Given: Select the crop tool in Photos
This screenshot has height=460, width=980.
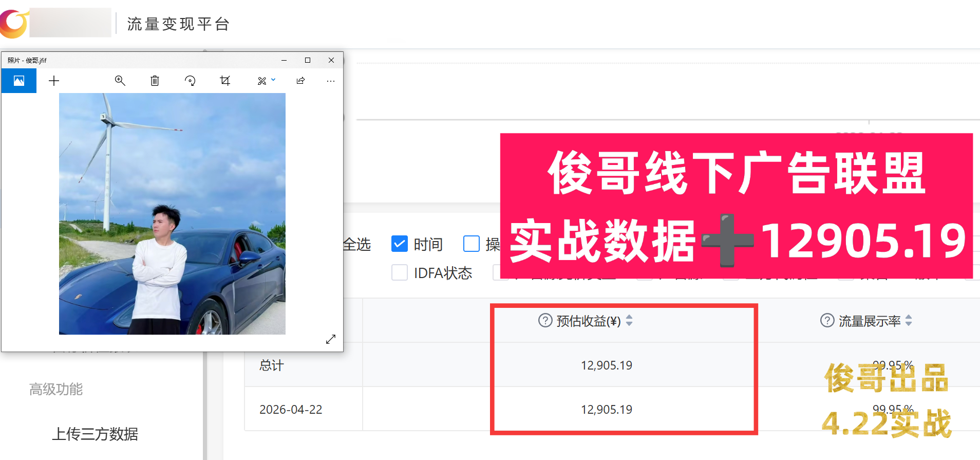Looking at the screenshot, I should [225, 81].
